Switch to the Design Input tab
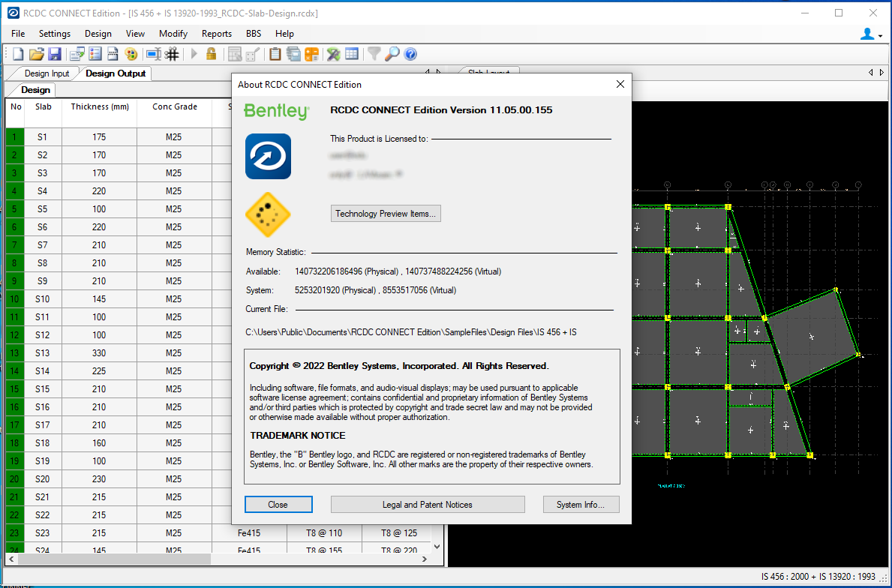The image size is (892, 588). 47,73
